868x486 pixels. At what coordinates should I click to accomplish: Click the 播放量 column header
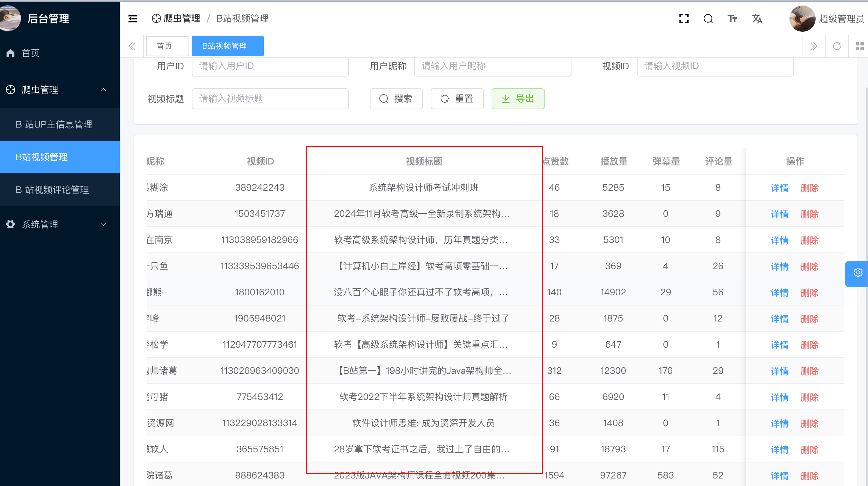pos(614,161)
